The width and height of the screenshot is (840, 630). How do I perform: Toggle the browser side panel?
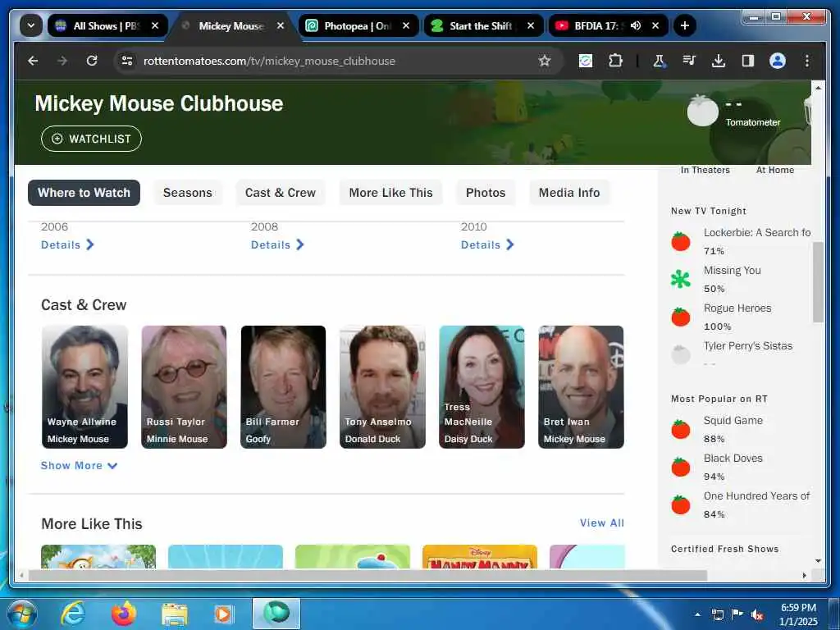pos(748,61)
